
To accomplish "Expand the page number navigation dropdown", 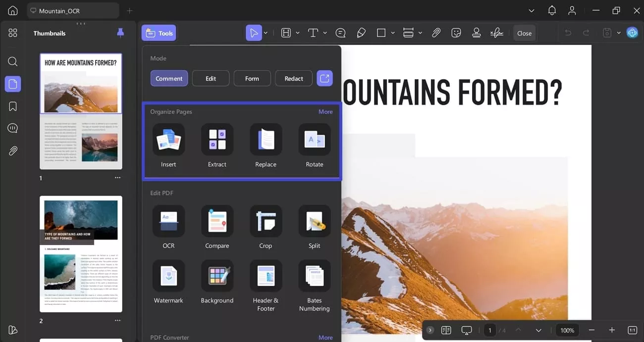I will pyautogui.click(x=538, y=330).
